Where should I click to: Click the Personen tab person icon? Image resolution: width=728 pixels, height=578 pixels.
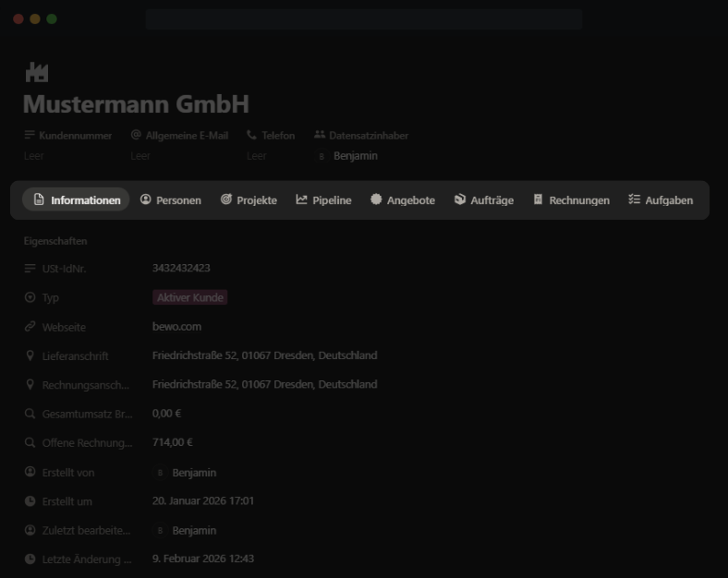146,199
